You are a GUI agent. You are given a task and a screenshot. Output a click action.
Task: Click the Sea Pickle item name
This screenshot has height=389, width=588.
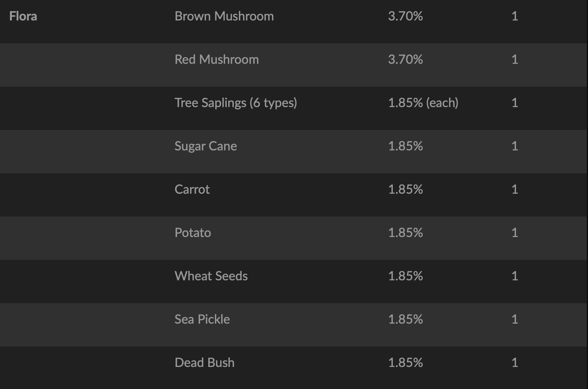pos(202,319)
